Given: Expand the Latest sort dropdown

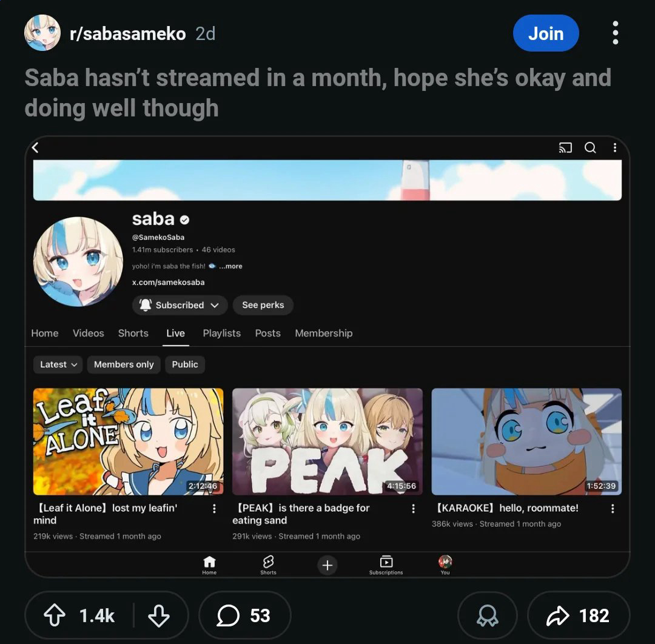Looking at the screenshot, I should (58, 364).
